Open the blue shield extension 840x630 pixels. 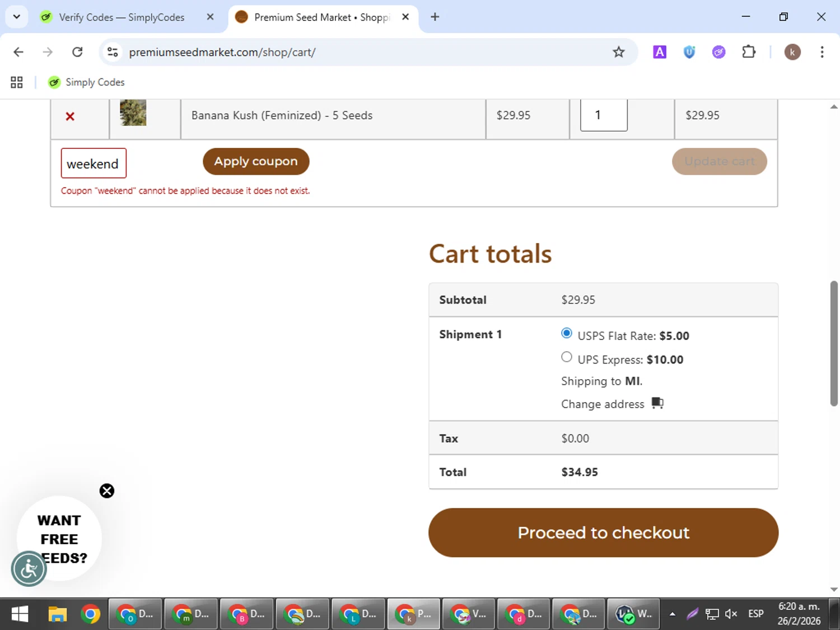[689, 52]
